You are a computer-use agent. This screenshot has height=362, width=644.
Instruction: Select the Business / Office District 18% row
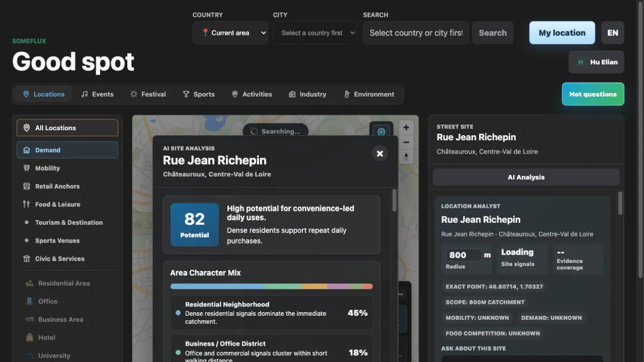271,349
